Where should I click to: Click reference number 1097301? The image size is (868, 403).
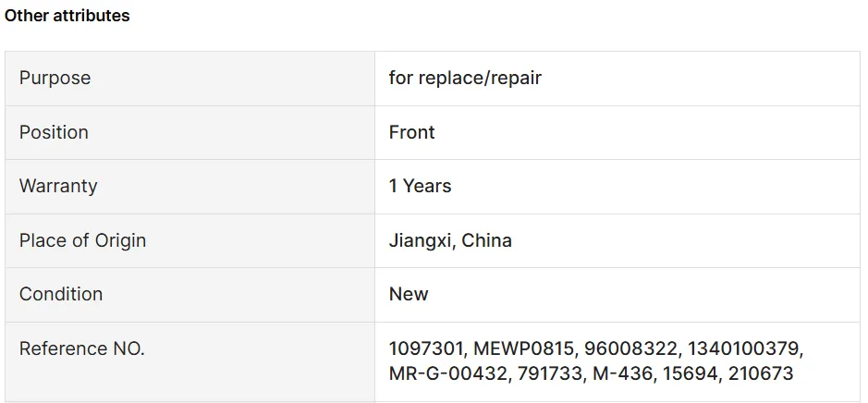tap(427, 349)
